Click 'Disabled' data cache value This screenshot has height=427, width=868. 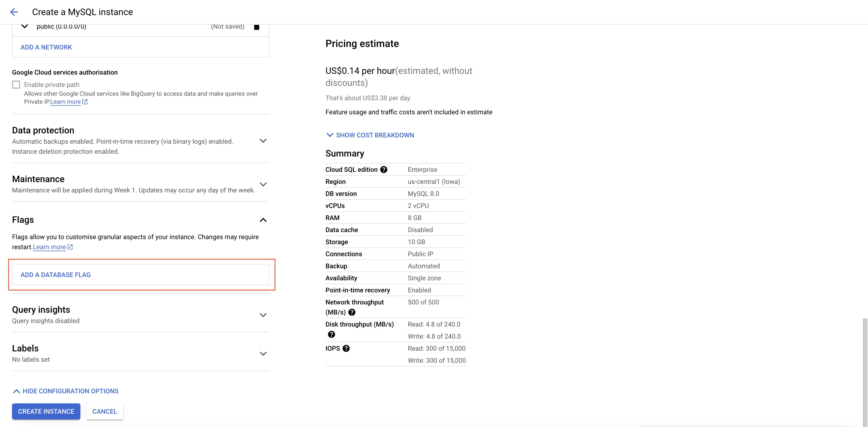[420, 230]
